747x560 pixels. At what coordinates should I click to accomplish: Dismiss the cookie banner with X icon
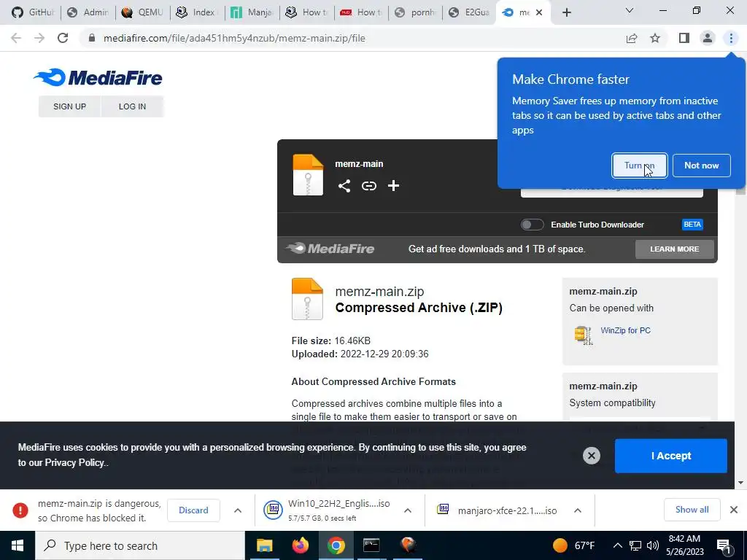coord(591,456)
